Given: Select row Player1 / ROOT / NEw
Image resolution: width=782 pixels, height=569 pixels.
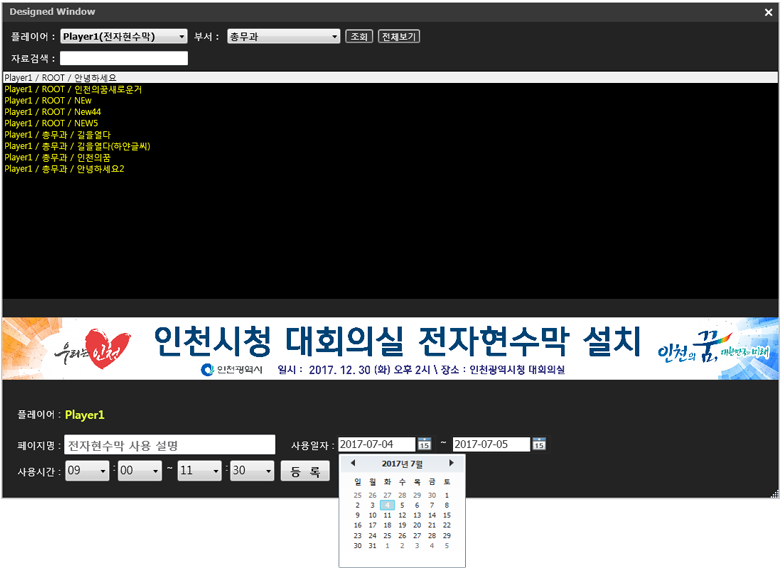Looking at the screenshot, I should [390, 101].
